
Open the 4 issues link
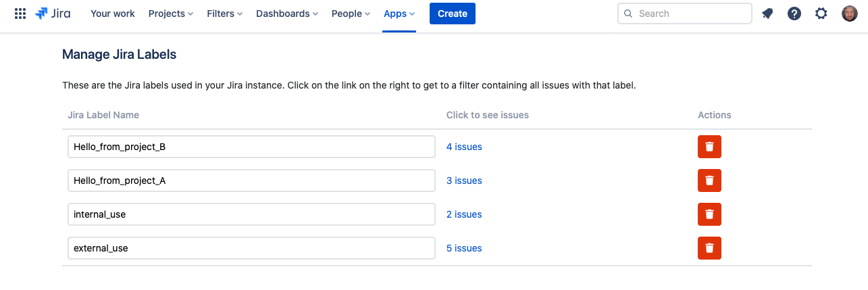464,147
